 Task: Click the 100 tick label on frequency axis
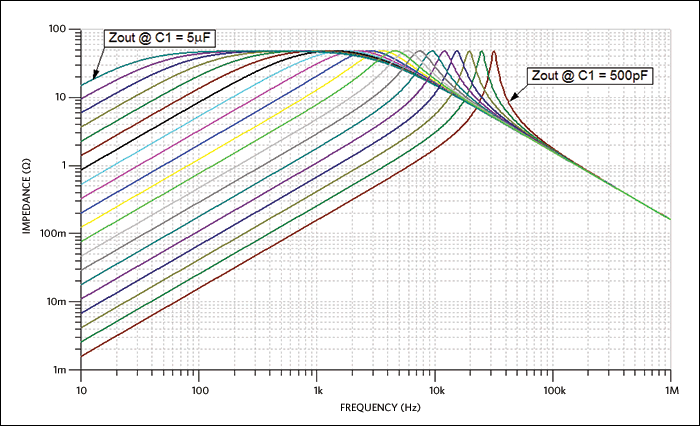199,386
